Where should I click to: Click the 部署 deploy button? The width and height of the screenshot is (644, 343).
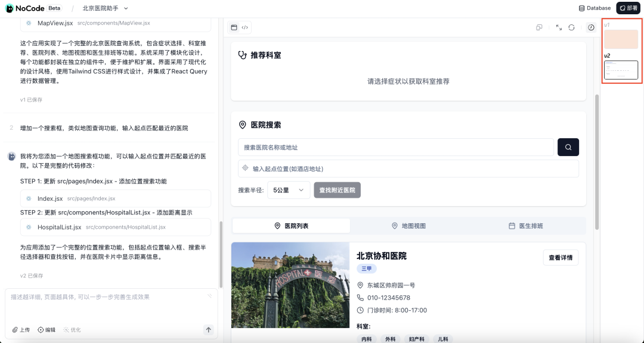[628, 8]
